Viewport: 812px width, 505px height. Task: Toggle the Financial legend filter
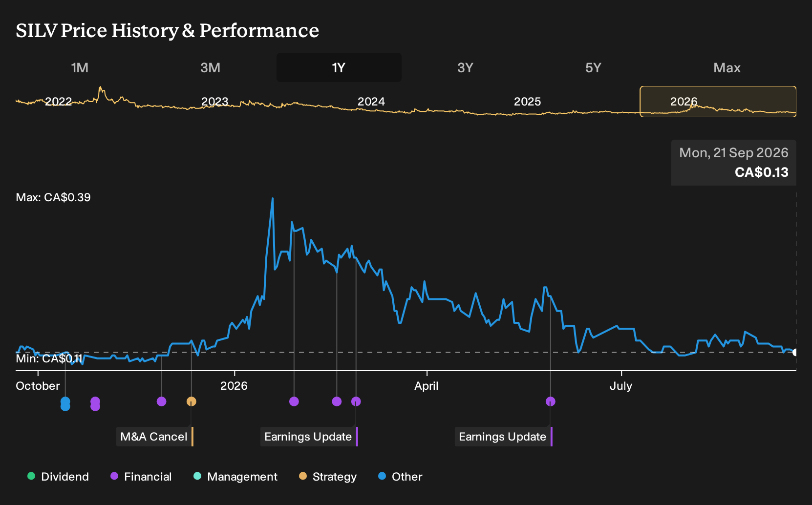(x=141, y=477)
